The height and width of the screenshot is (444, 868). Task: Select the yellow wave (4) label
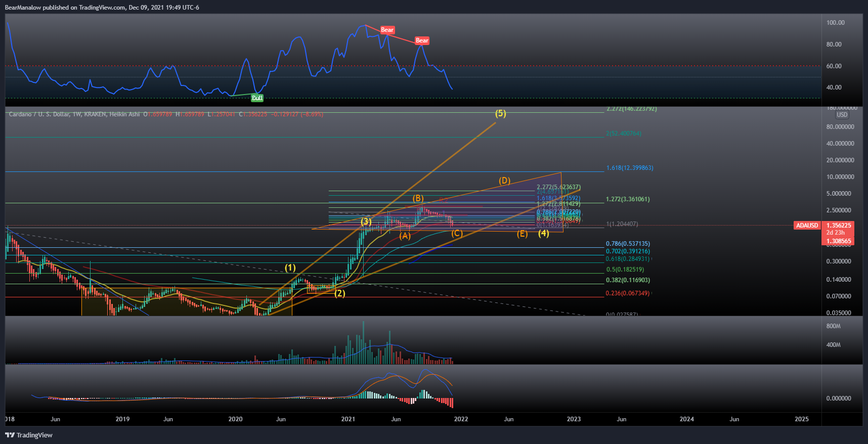[x=543, y=233]
